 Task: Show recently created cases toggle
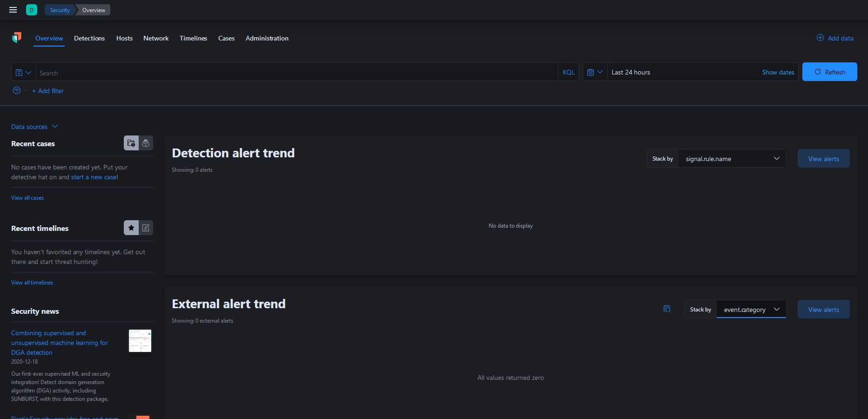[x=131, y=143]
